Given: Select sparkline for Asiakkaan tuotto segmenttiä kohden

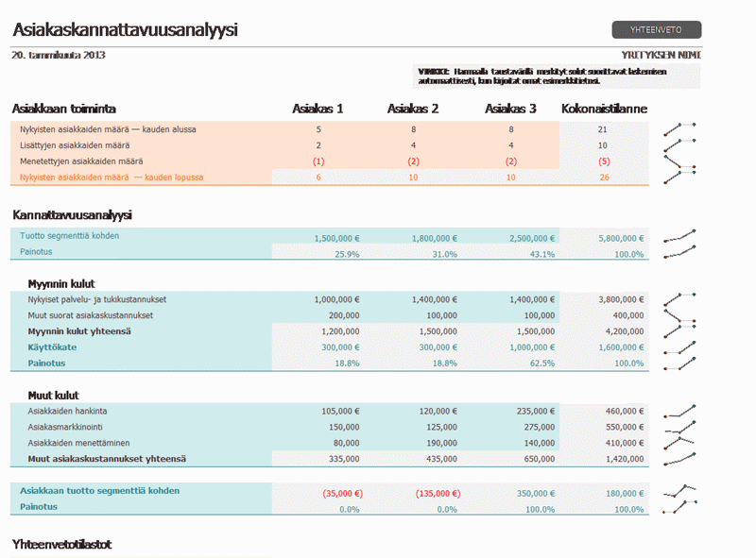Looking at the screenshot, I should pos(679,492).
